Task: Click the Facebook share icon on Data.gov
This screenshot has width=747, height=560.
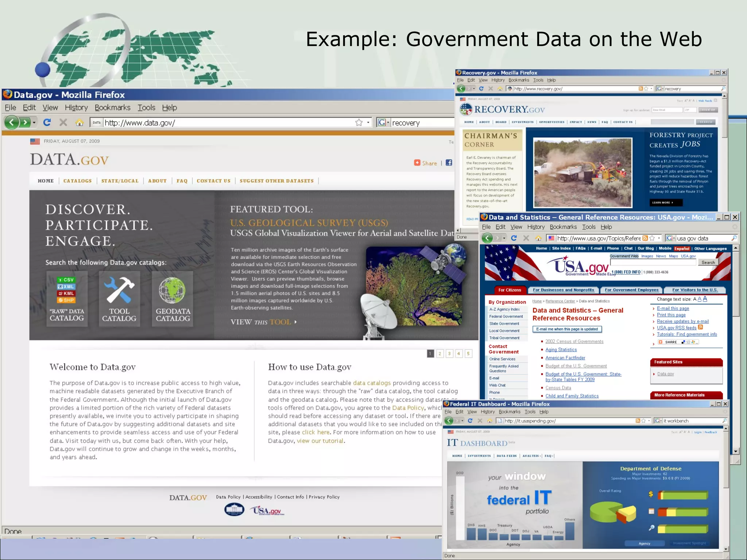Action: [449, 163]
